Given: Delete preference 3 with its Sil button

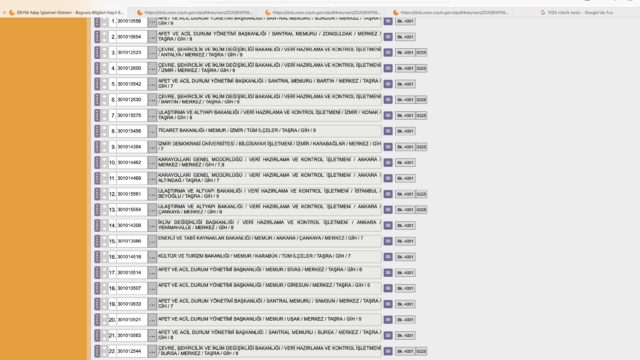Looking at the screenshot, I should click(x=388, y=53).
